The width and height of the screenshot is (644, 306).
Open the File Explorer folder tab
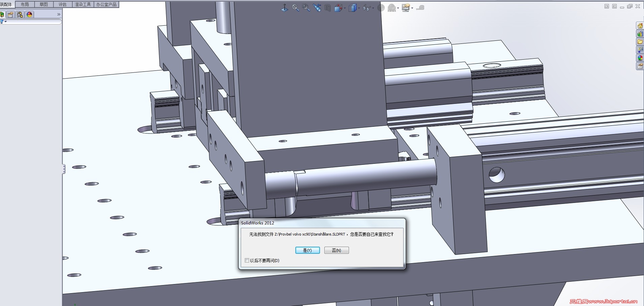coord(640,42)
